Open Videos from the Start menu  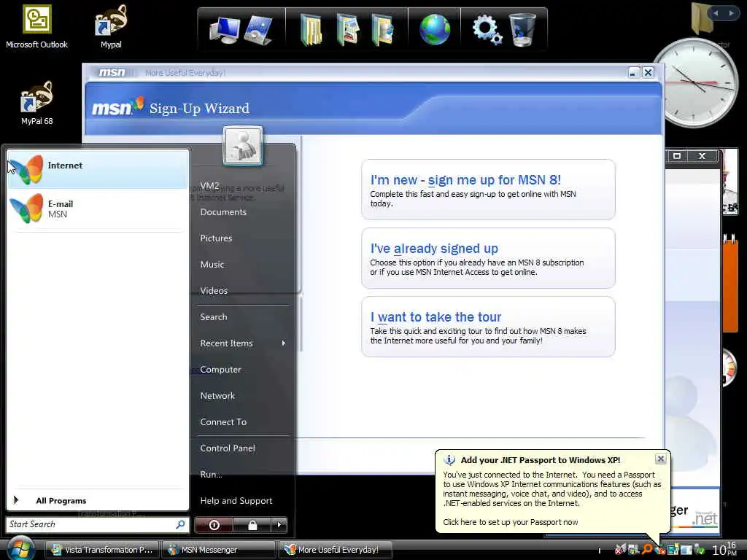click(x=214, y=290)
